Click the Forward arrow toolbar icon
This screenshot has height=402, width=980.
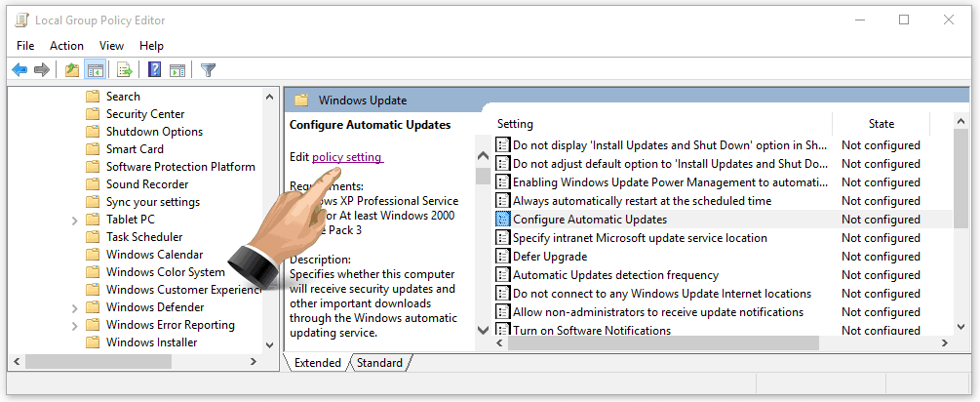pyautogui.click(x=41, y=69)
